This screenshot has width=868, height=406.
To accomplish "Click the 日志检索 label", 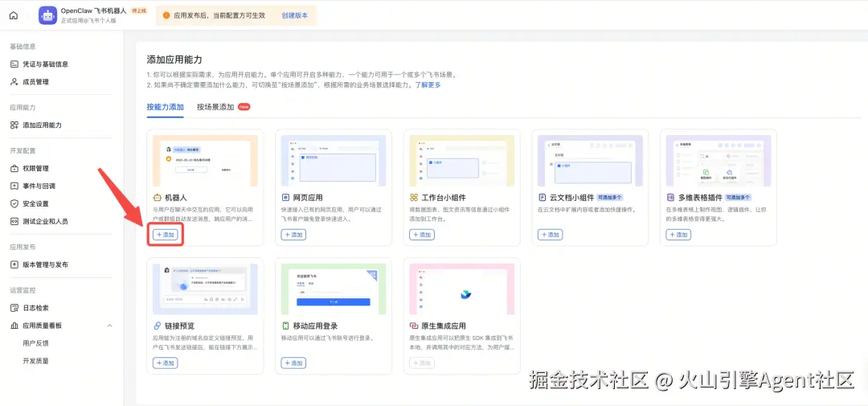I will tap(36, 308).
